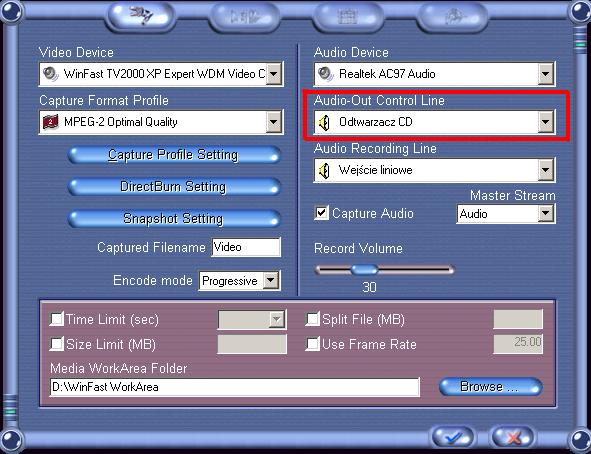Enable the Time Limit (sec) checkbox
This screenshot has height=454, width=591.
(57, 319)
